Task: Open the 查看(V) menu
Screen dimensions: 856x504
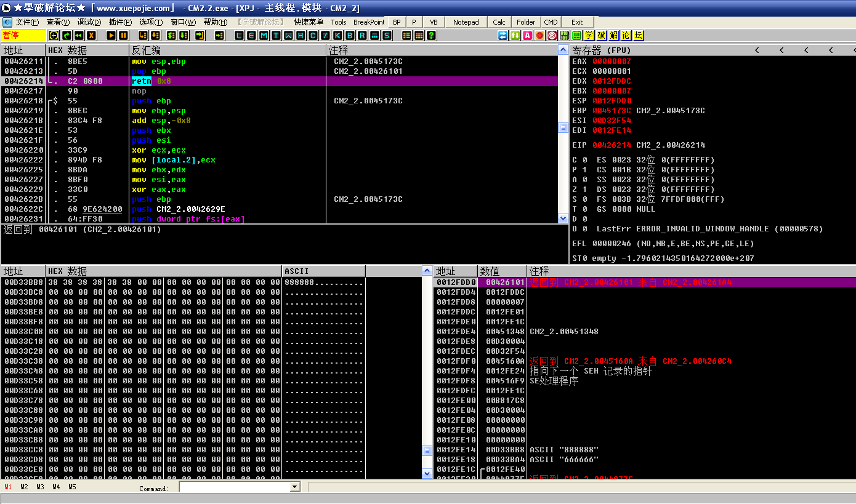Action: tap(58, 22)
